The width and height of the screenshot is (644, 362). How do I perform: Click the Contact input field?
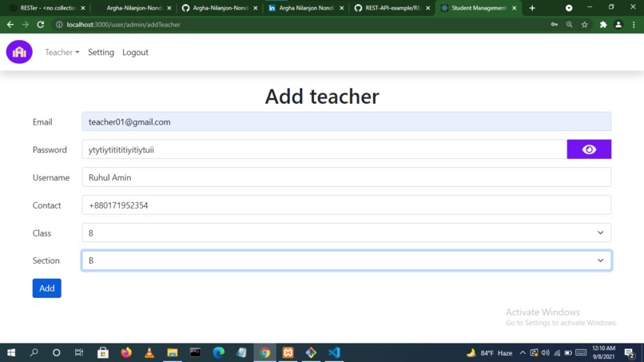[x=346, y=205]
